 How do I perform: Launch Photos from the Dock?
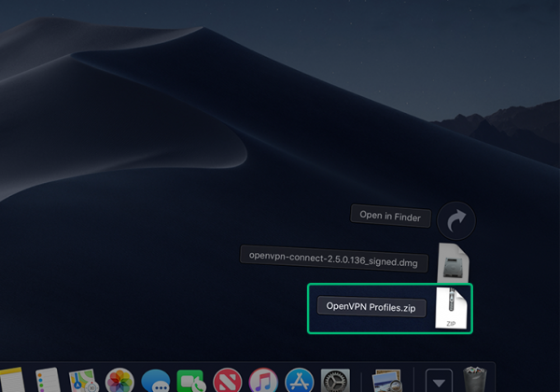click(x=119, y=381)
